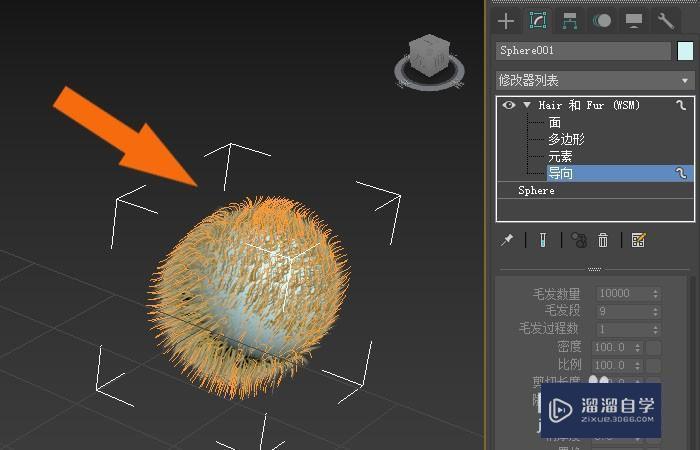This screenshot has height=450, width=700.
Task: Click the 密度 map button square
Action: (654, 347)
